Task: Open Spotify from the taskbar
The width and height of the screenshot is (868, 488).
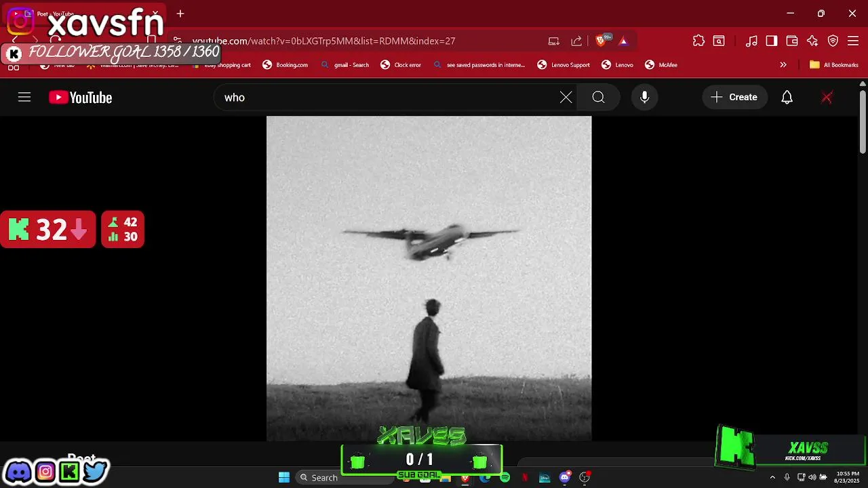Action: (505, 478)
